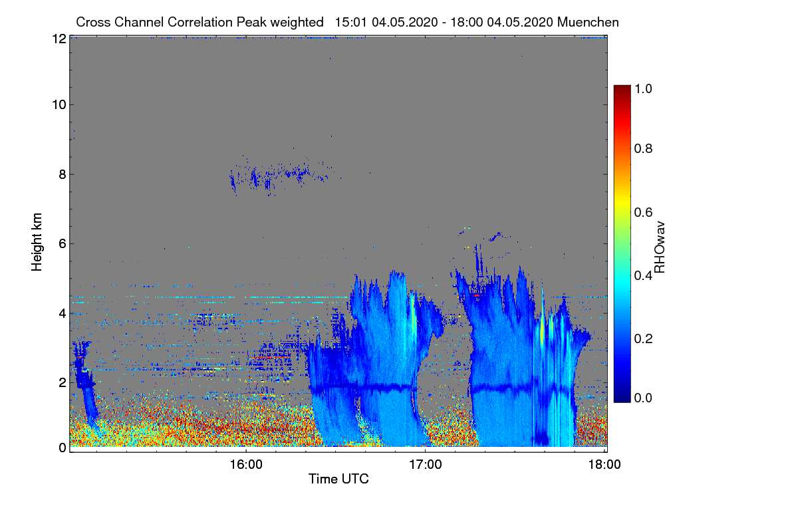Click the date range text "15:01 04.05.2020 - 18:00 04.05.2020"
798x532 pixels.
tap(444, 22)
